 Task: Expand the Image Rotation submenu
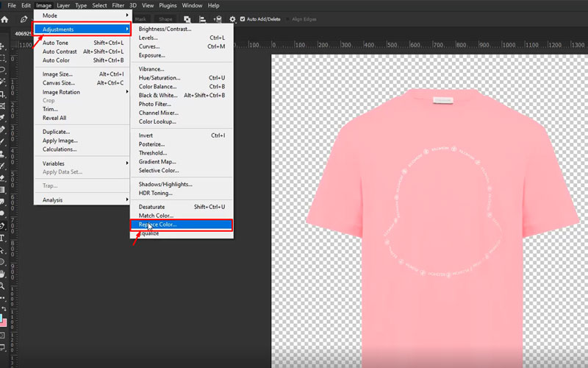pos(82,92)
